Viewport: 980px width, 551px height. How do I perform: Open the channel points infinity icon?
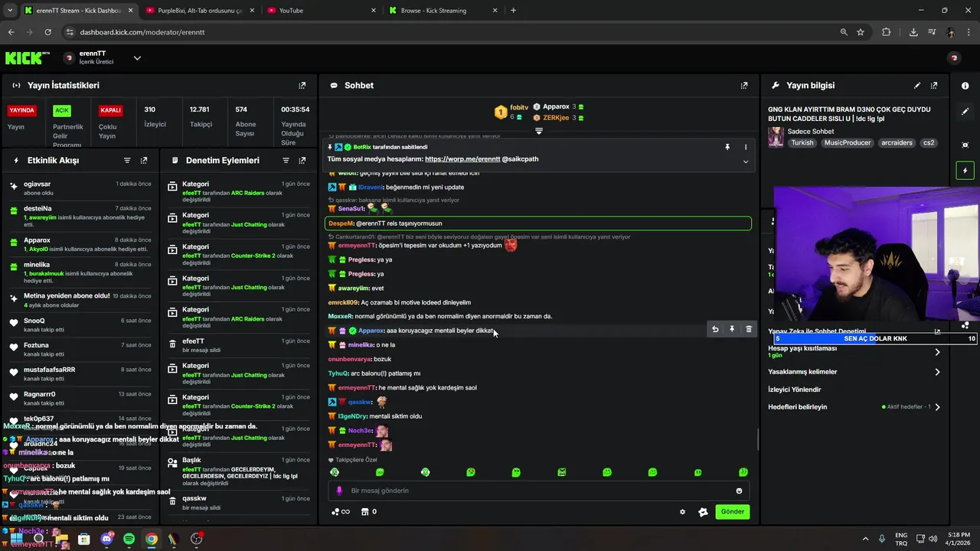(341, 512)
